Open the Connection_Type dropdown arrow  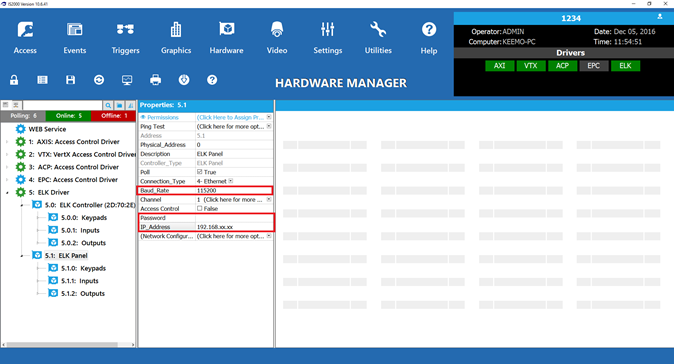coord(231,181)
